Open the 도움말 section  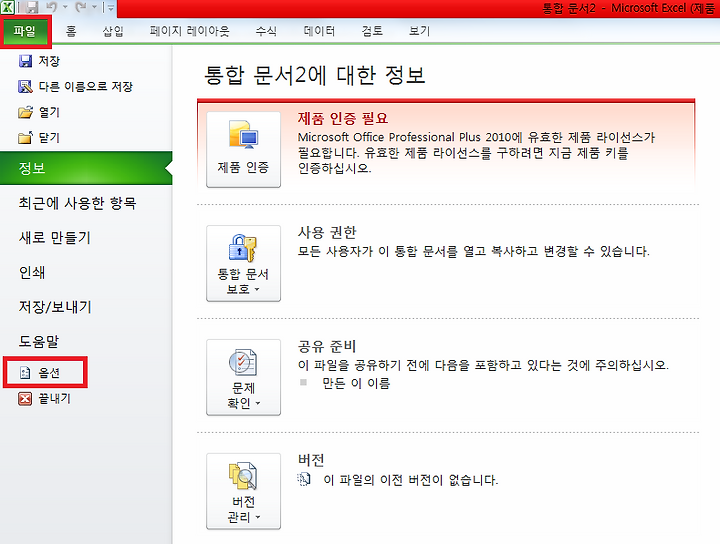pos(39,341)
